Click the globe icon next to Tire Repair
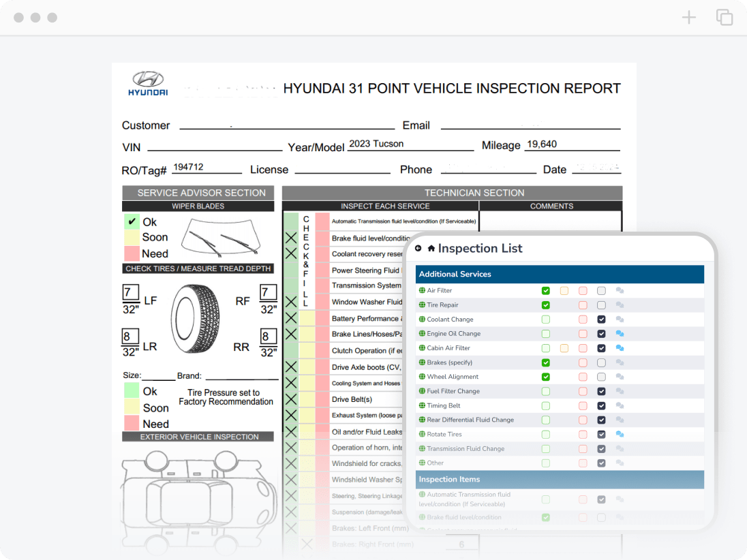Viewport: 747px width, 560px height. [422, 305]
